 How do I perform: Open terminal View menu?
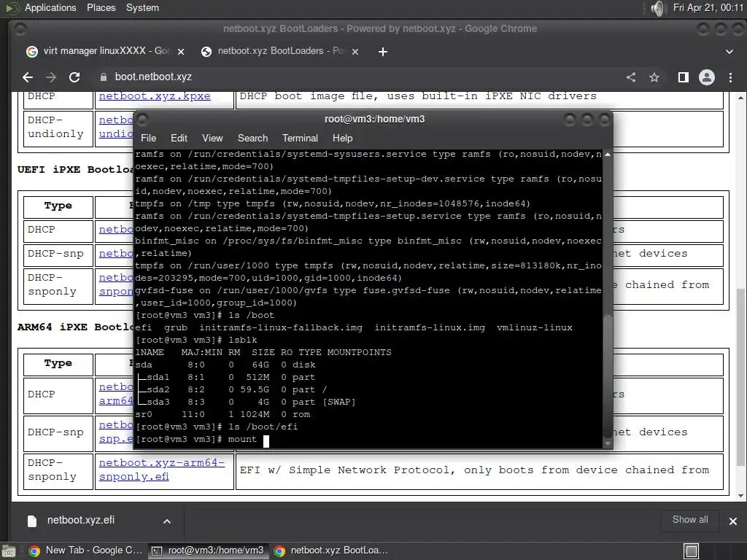point(212,138)
